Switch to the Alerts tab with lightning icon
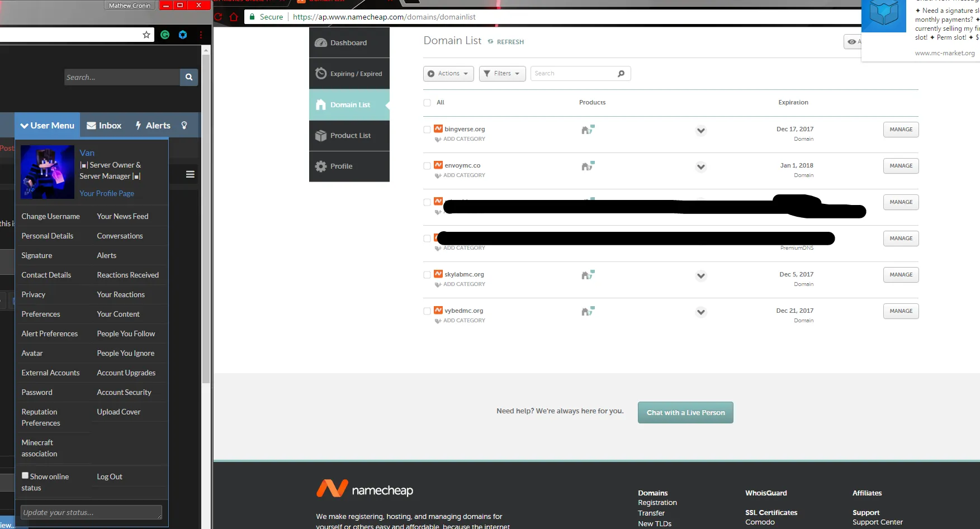Screen dimensions: 980x529 (x=153, y=126)
